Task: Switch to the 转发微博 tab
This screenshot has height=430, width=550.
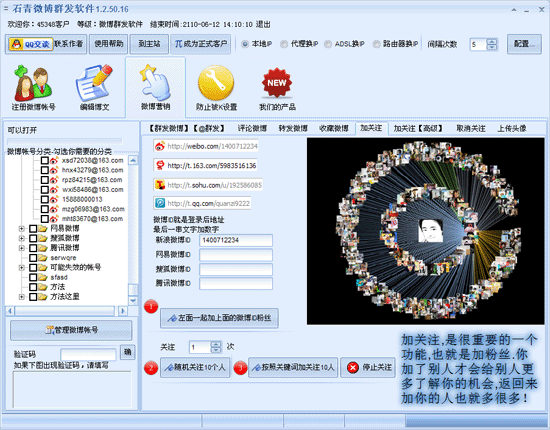Action: coord(293,128)
